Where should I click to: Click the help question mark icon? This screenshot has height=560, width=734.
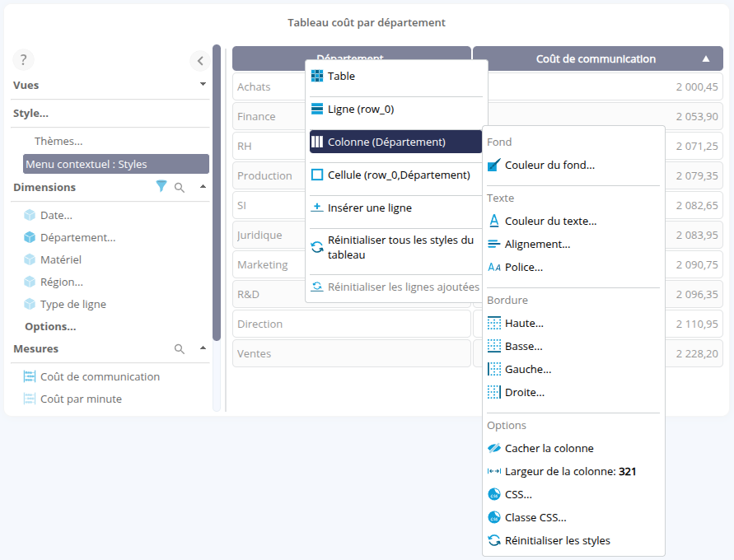coord(23,59)
